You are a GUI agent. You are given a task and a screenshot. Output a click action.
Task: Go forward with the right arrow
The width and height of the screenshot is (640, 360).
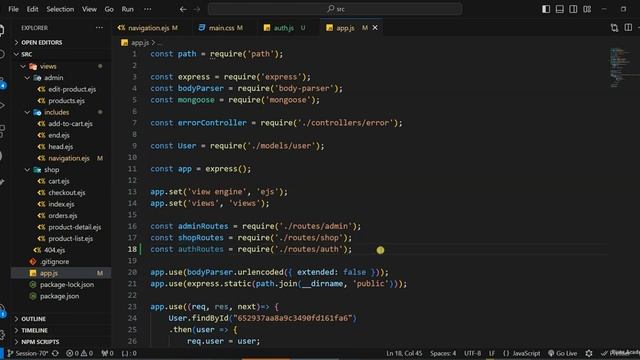coord(197,9)
